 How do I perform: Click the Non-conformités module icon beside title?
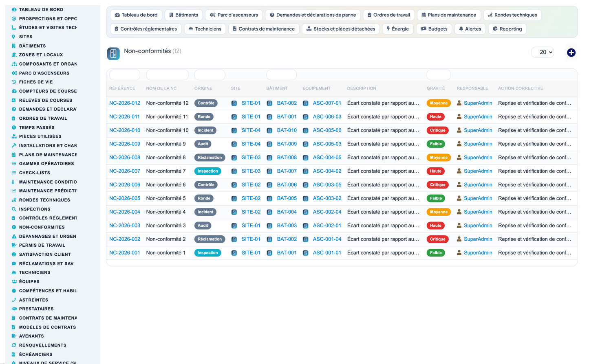click(x=113, y=53)
